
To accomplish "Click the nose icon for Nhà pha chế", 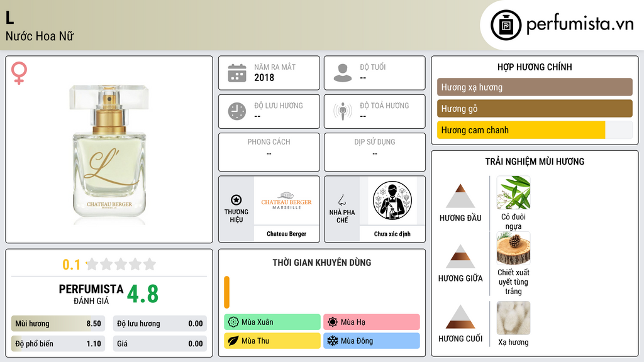I will click(341, 200).
